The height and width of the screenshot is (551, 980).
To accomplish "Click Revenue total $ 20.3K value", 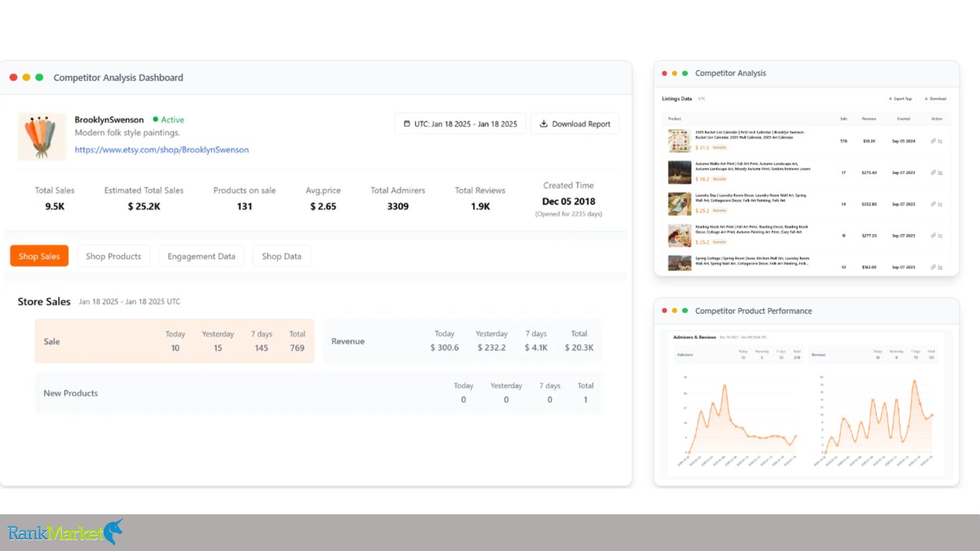I will (x=579, y=348).
